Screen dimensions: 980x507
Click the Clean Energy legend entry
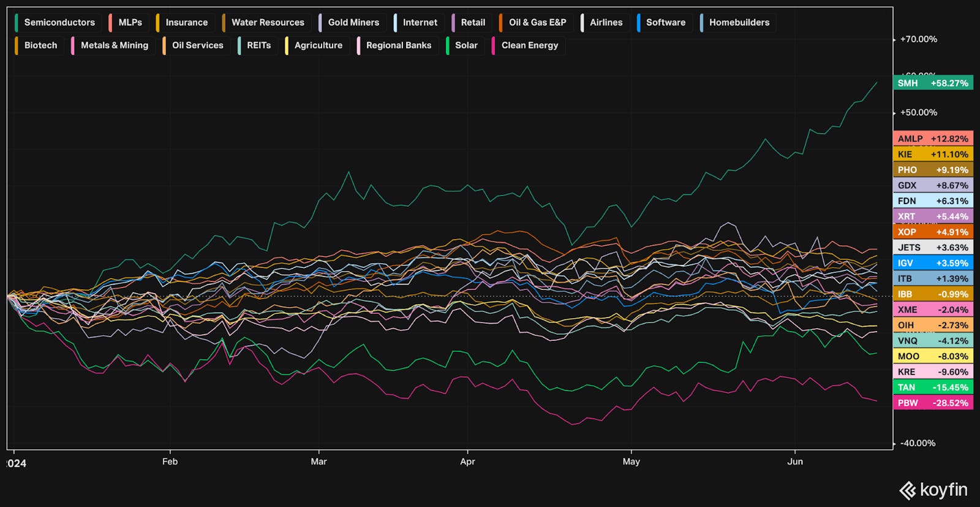(x=528, y=45)
